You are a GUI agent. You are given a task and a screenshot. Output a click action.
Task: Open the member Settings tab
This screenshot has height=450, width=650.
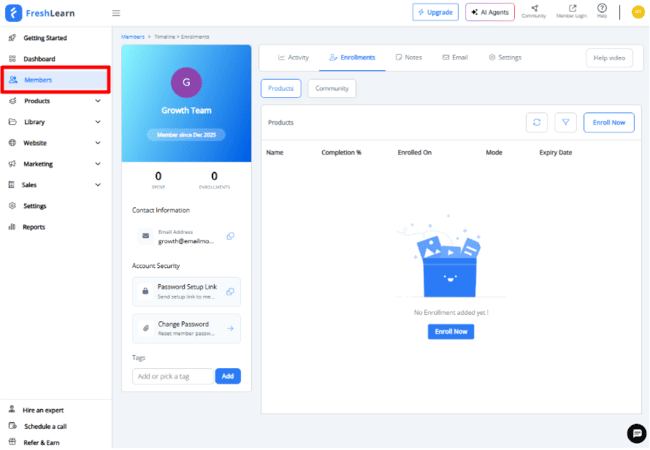(505, 58)
